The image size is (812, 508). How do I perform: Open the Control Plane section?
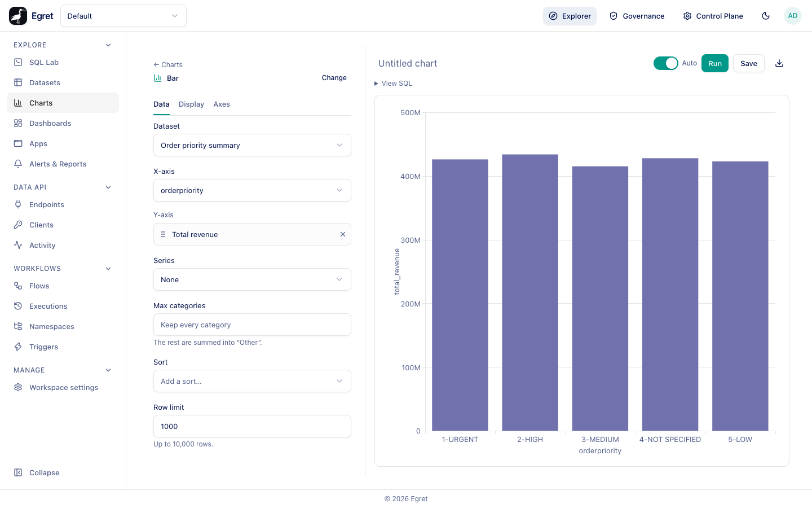pyautogui.click(x=713, y=16)
